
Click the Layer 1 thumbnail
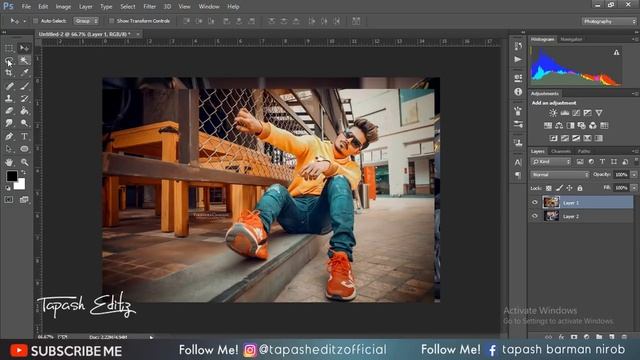pos(551,202)
